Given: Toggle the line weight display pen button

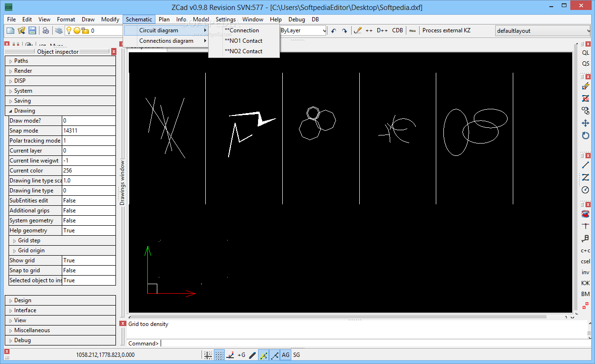Looking at the screenshot, I should point(252,355).
